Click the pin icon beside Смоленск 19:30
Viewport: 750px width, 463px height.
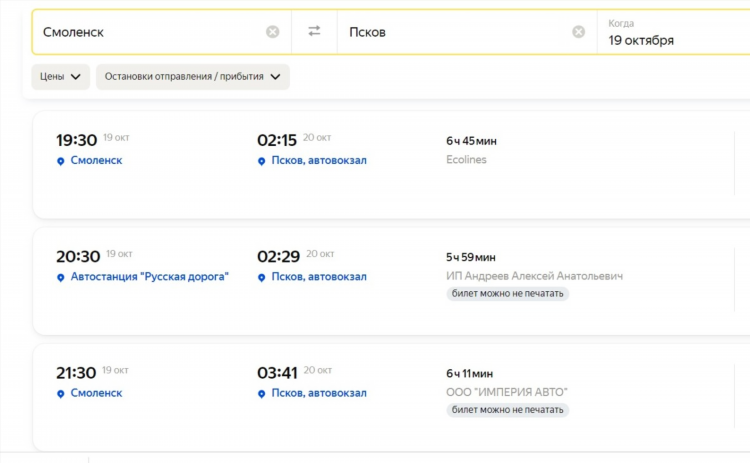(61, 161)
